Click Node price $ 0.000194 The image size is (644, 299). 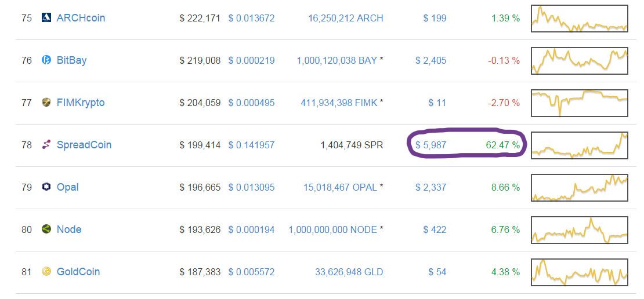(252, 229)
